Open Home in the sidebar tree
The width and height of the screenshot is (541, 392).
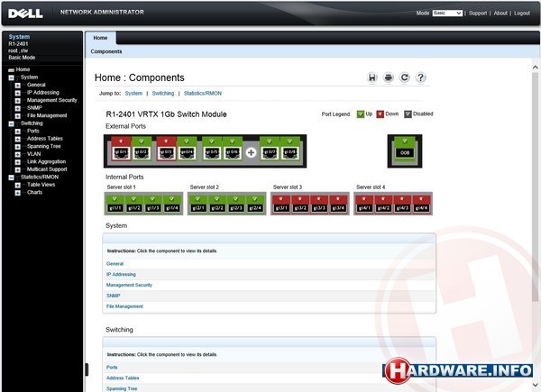click(23, 69)
